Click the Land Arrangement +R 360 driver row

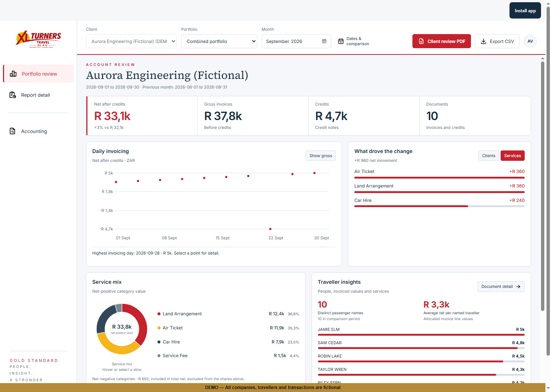(439, 188)
